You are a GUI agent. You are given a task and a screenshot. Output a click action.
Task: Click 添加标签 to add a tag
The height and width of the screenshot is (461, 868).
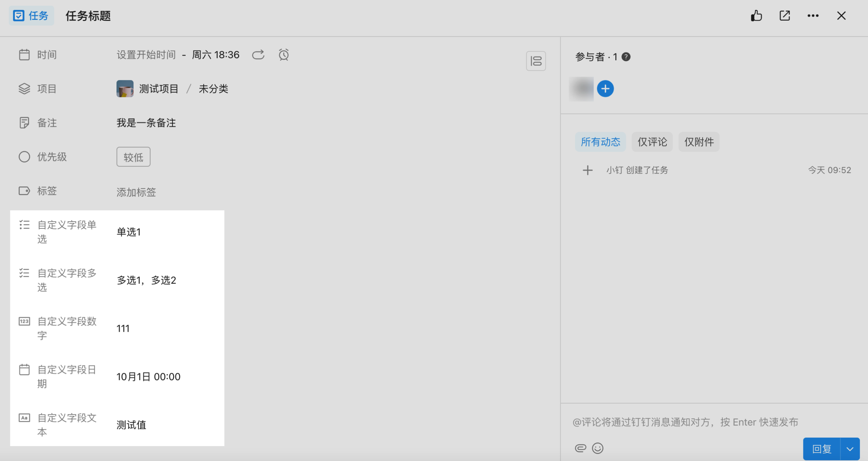[x=136, y=192]
